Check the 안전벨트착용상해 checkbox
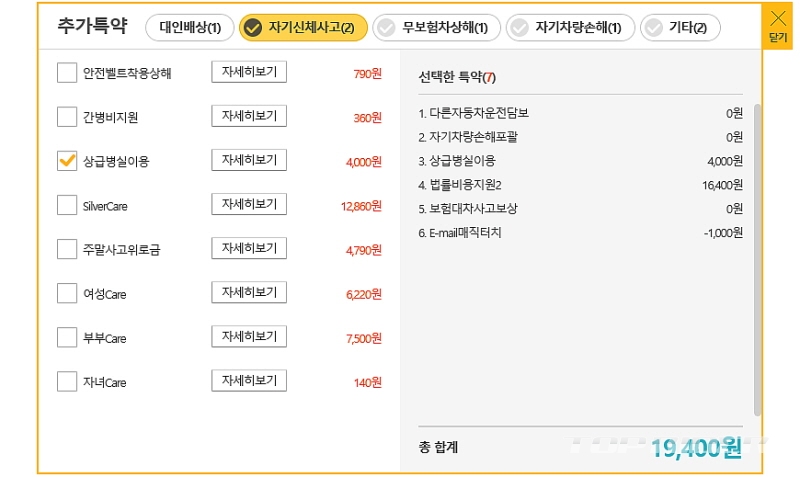 click(67, 72)
